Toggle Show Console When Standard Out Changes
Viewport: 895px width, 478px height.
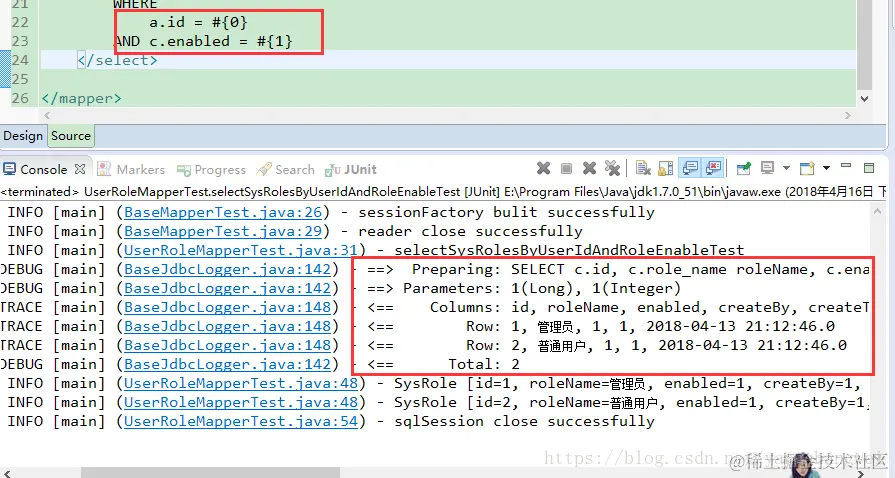coord(690,167)
